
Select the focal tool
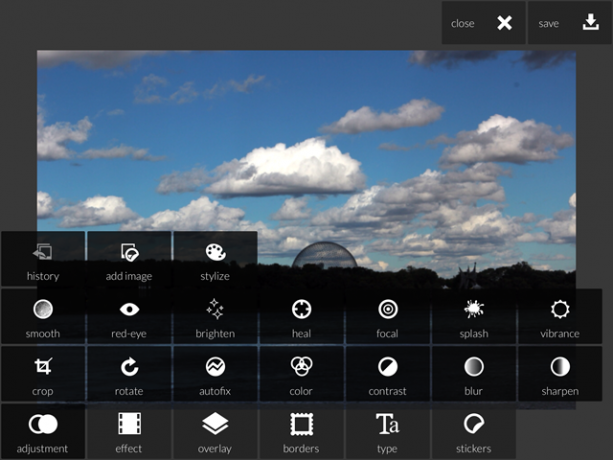pyautogui.click(x=387, y=317)
